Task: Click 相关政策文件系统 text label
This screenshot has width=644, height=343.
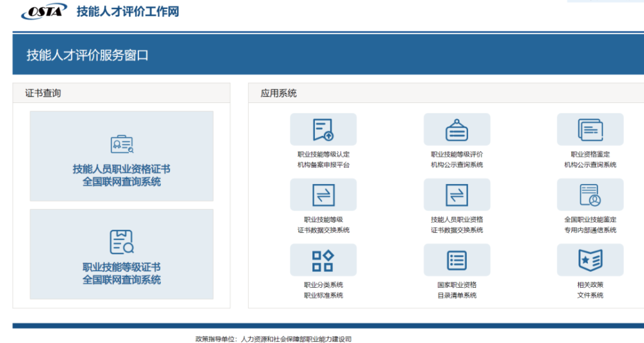Action: pyautogui.click(x=590, y=290)
